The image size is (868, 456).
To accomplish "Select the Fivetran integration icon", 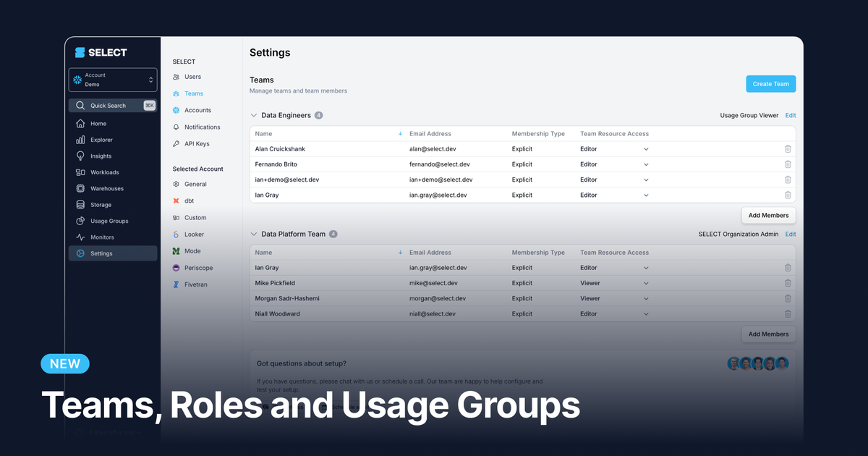I will pos(174,284).
